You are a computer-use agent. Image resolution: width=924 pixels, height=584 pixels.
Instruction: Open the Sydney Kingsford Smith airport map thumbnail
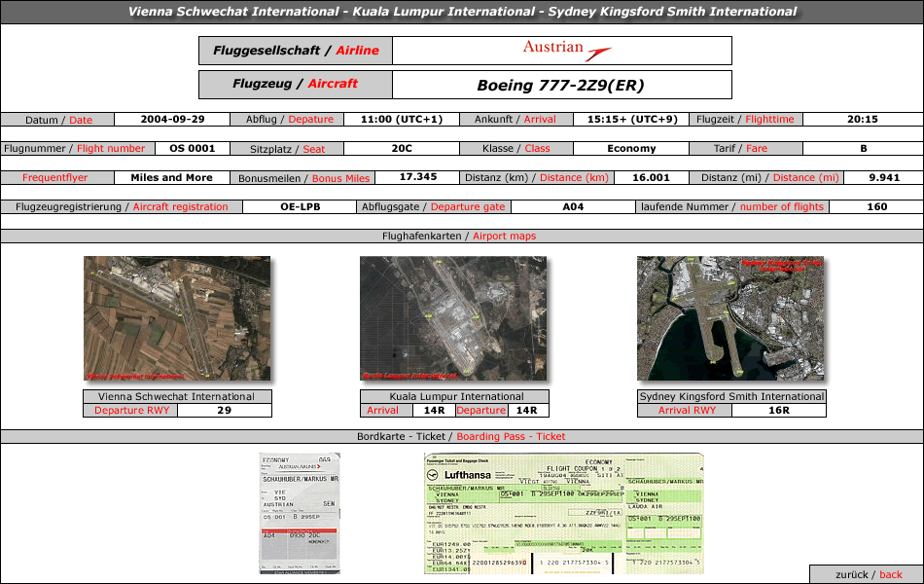(730, 318)
